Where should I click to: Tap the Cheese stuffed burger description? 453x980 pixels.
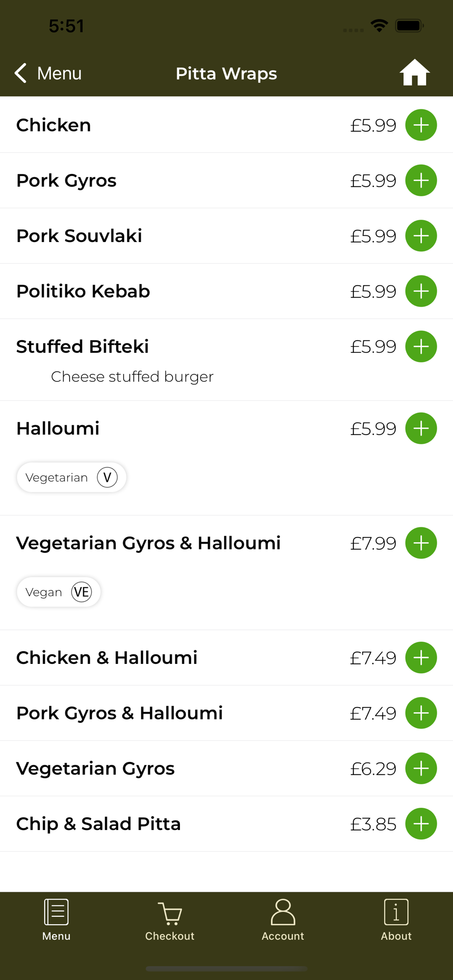pyautogui.click(x=132, y=376)
